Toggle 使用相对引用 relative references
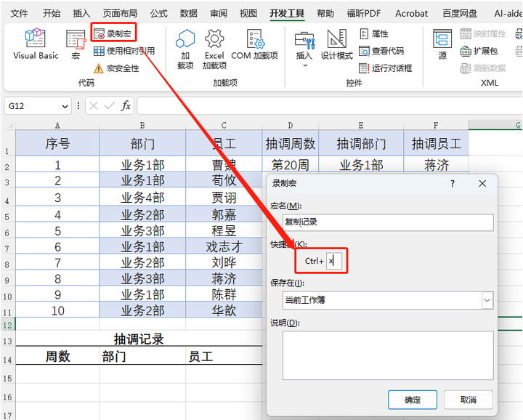Image resolution: width=523 pixels, height=420 pixels. point(124,51)
